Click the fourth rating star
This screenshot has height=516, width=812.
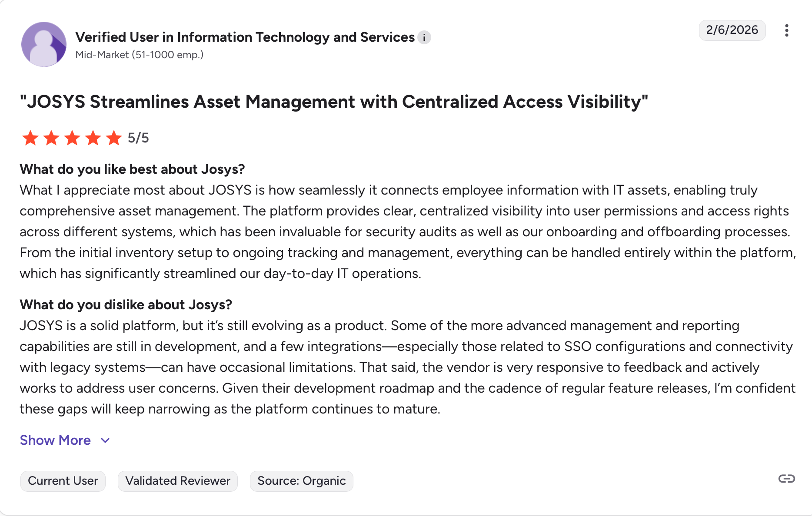pos(93,138)
